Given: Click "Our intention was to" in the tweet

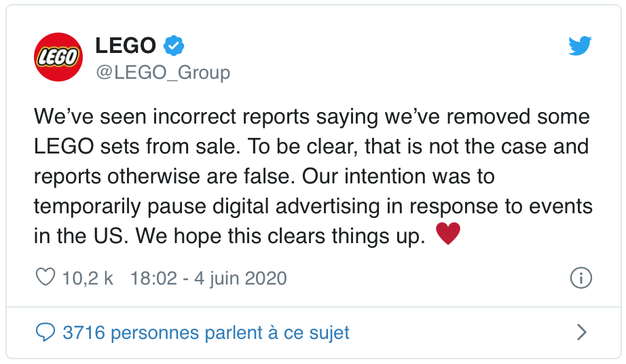Looking at the screenshot, I should (399, 176).
